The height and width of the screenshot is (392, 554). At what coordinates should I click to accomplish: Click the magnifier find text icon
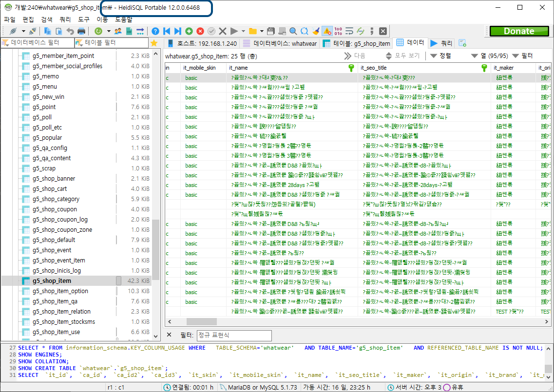293,31
